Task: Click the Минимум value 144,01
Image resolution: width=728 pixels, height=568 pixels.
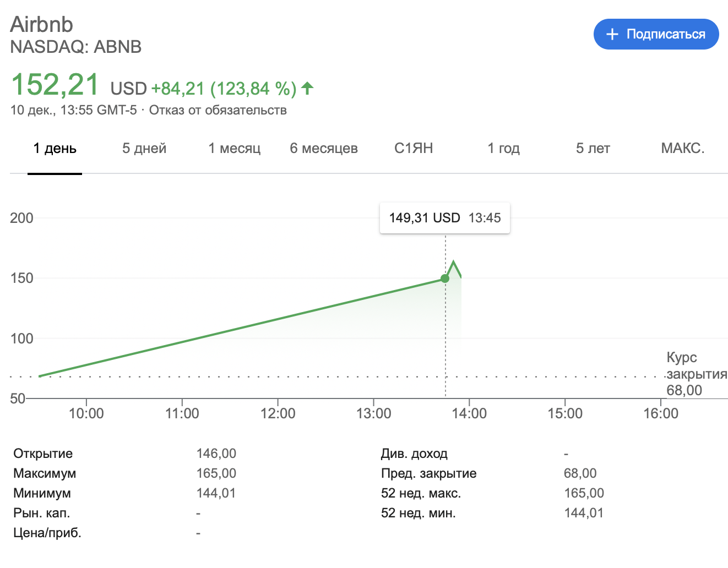Action: (x=216, y=493)
